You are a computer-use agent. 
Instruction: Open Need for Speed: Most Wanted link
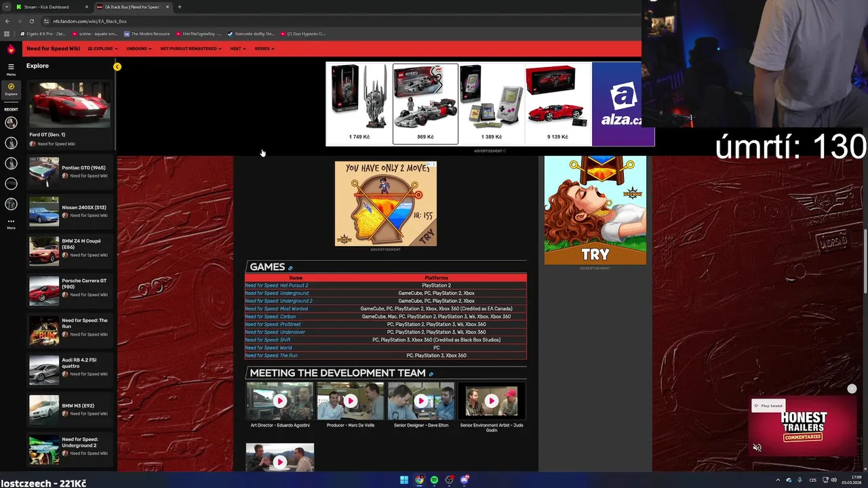(277, 309)
